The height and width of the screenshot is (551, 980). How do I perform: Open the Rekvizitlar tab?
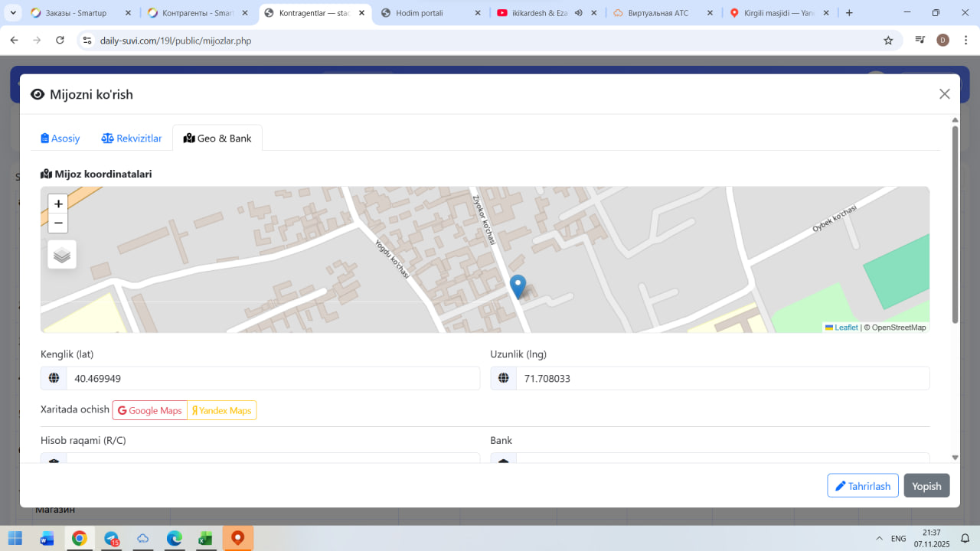(x=132, y=139)
